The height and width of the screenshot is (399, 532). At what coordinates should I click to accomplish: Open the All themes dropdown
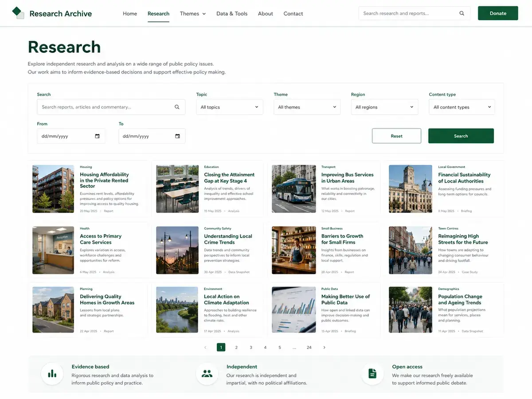pyautogui.click(x=307, y=107)
